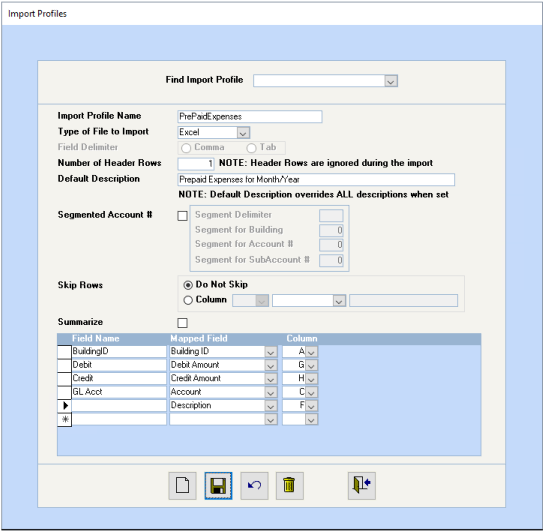Open the Debit Amount mapped field dropdown

pos(271,365)
